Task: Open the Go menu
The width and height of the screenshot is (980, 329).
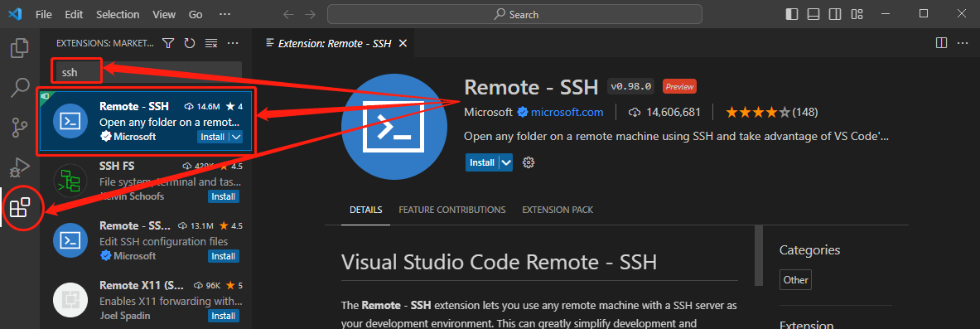Action: coord(196,14)
